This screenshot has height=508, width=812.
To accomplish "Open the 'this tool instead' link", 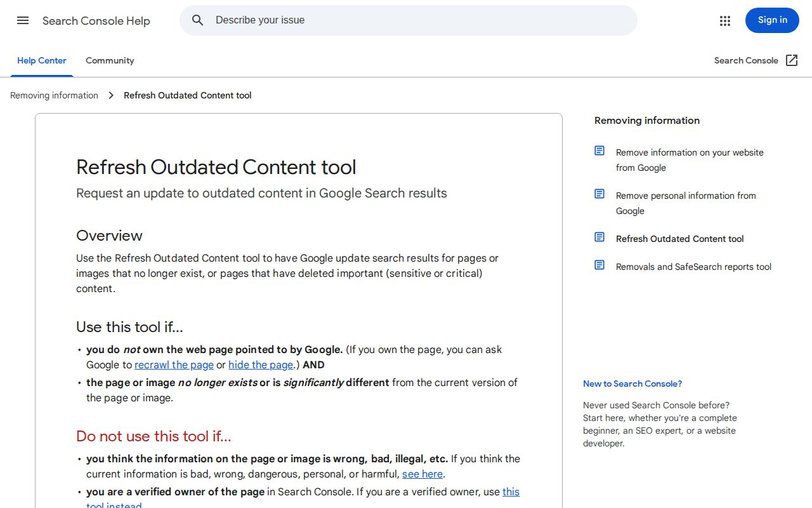I will (x=511, y=491).
